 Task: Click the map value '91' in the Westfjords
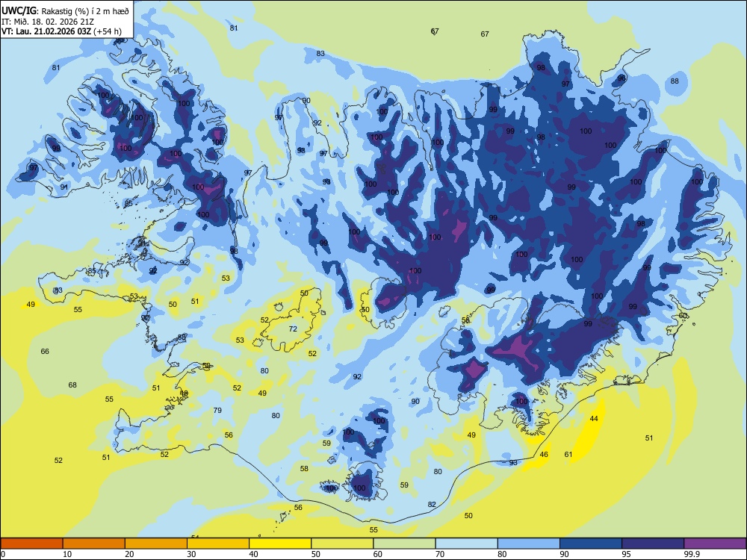[x=63, y=187]
